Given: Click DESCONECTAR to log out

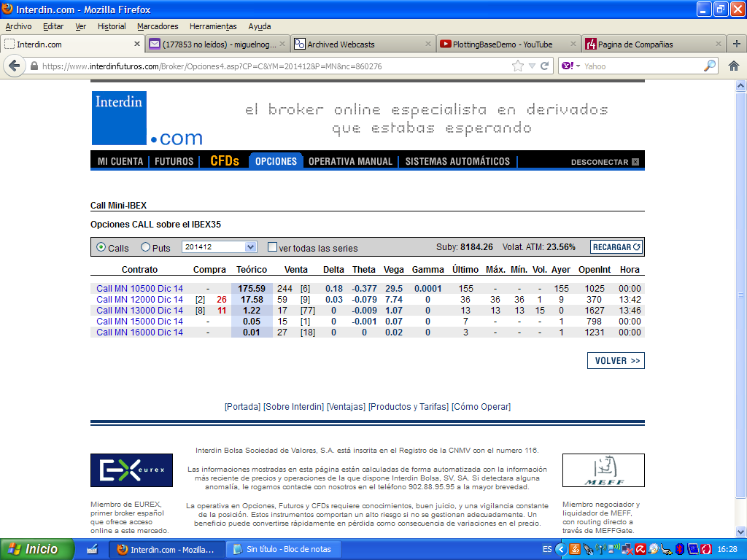Looking at the screenshot, I should coord(605,162).
